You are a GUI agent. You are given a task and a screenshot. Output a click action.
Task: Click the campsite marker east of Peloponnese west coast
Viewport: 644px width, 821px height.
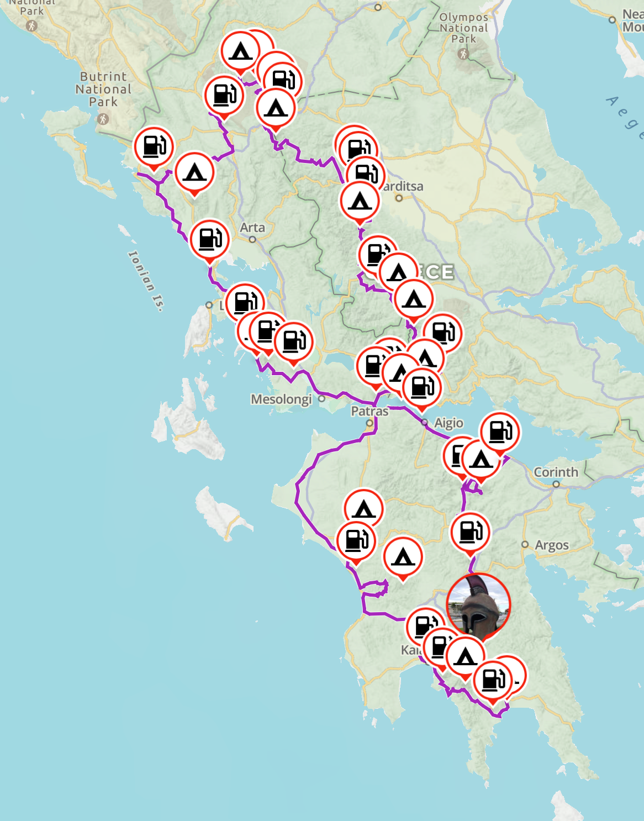[x=403, y=557]
